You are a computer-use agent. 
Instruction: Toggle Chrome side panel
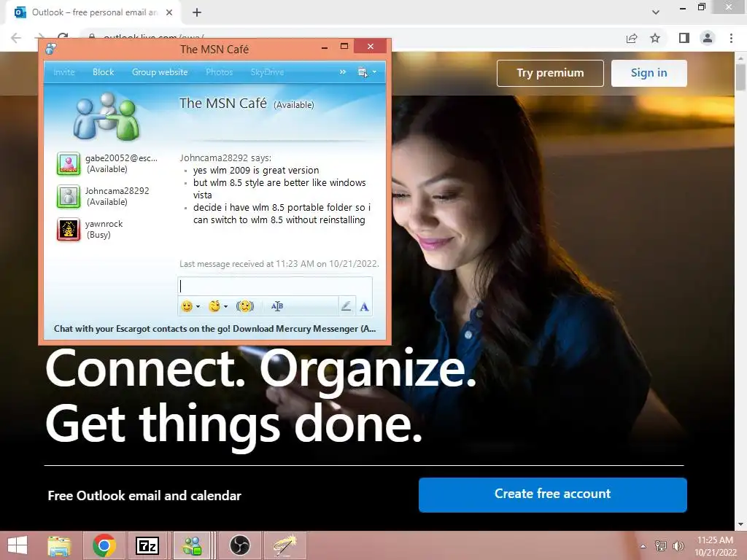pos(684,38)
